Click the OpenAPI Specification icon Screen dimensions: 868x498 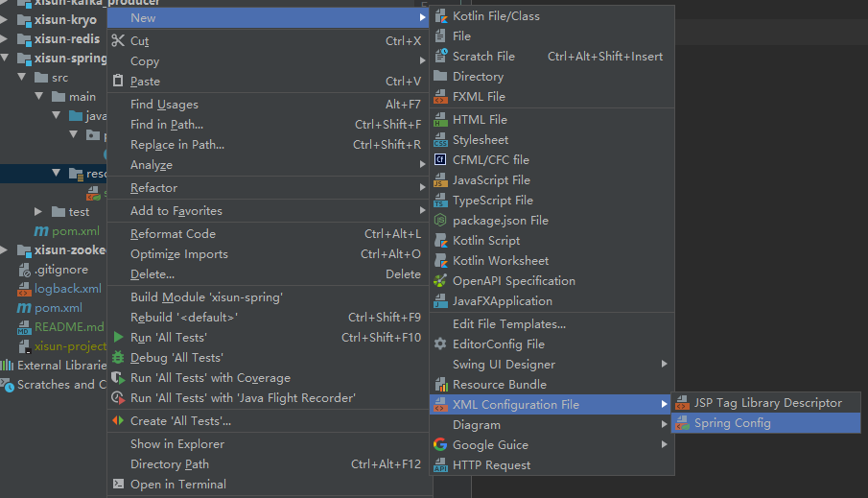point(440,281)
